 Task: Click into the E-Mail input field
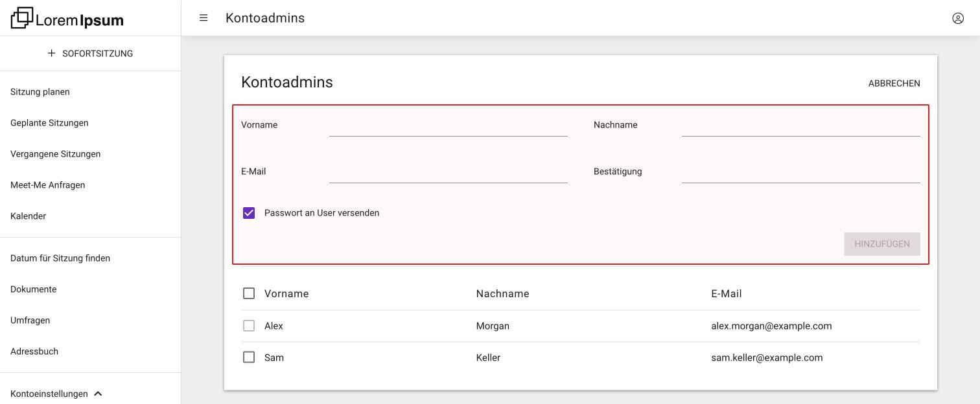click(x=449, y=172)
